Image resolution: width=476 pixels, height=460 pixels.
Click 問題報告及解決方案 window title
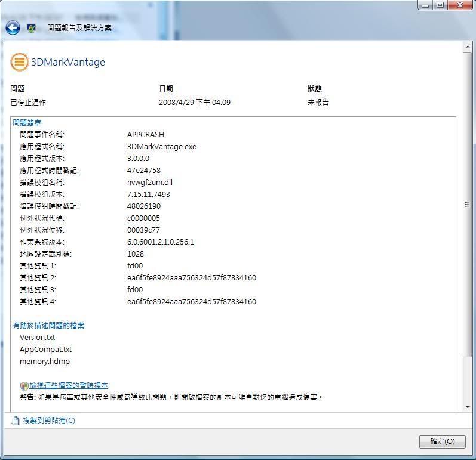click(x=79, y=28)
